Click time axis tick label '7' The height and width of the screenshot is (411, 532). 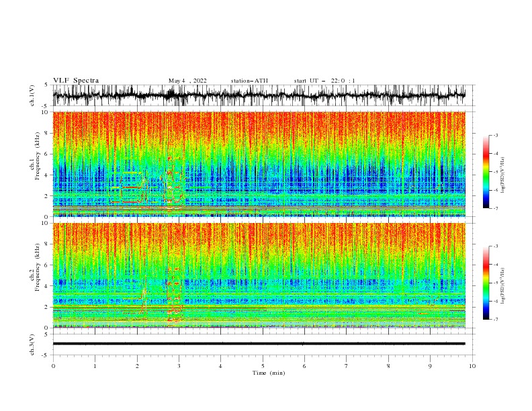(x=347, y=366)
